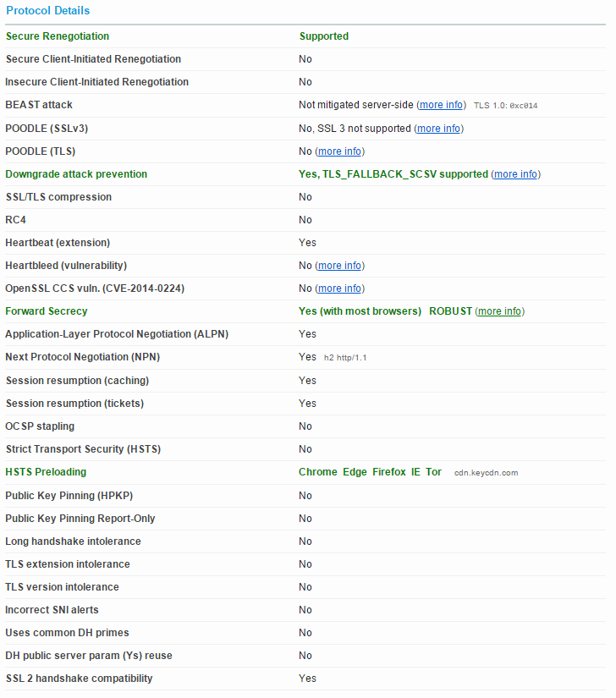The width and height of the screenshot is (616, 698).
Task: Click the BEAST attack label
Action: pyautogui.click(x=39, y=105)
